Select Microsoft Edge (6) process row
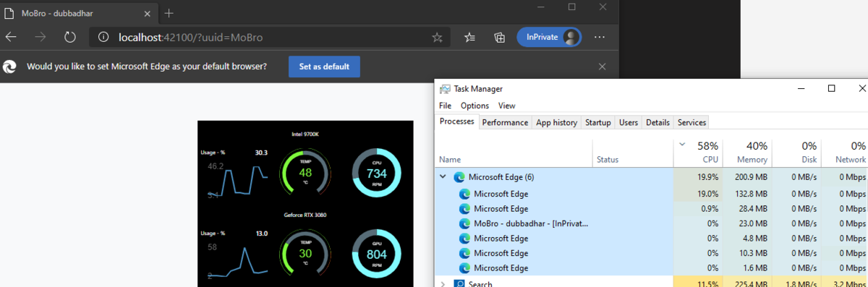 click(651, 176)
